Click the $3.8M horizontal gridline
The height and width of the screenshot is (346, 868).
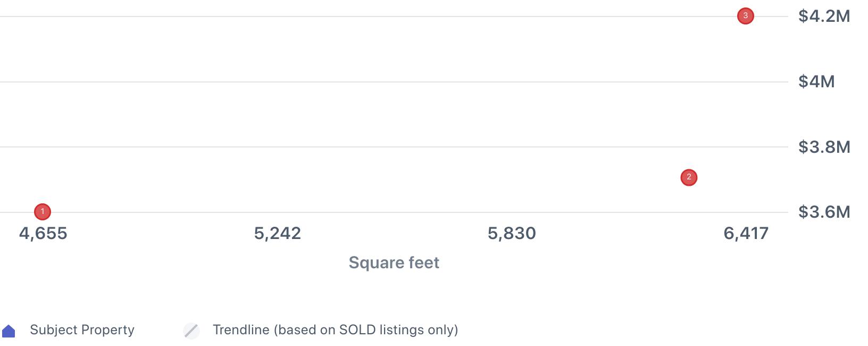[x=394, y=147]
